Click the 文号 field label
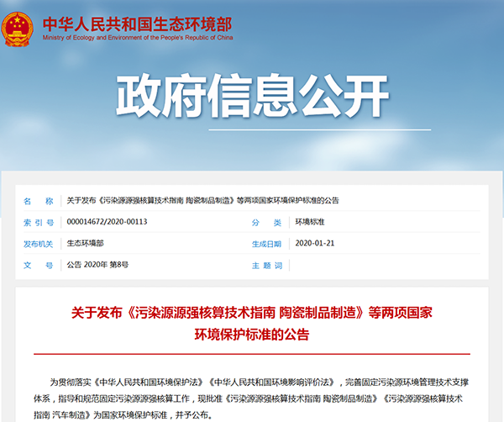 click(39, 265)
